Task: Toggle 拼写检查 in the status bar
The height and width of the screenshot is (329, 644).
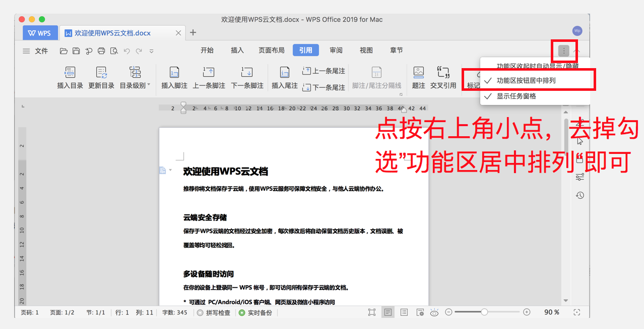Action: (214, 313)
